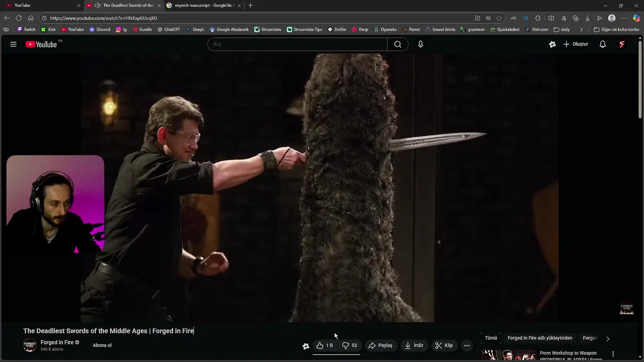Open the Bundle bookmark
This screenshot has width=644, height=362.
pyautogui.click(x=142, y=30)
